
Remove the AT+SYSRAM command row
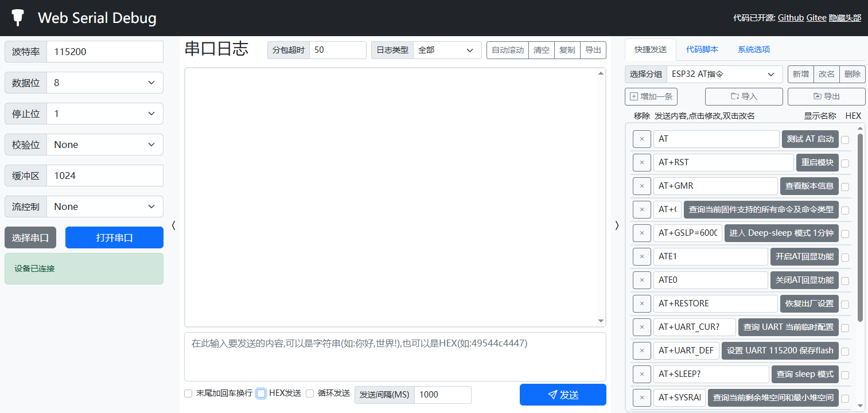tap(642, 398)
